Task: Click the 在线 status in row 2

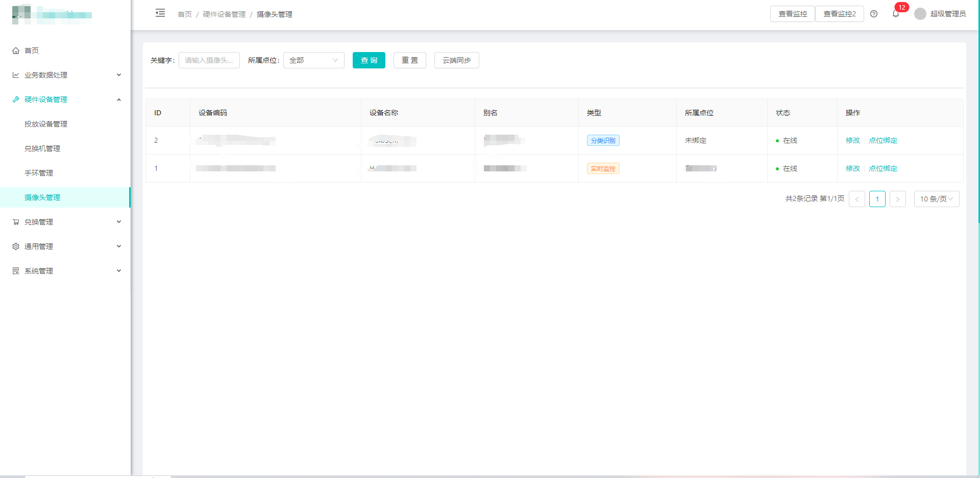Action: point(787,140)
